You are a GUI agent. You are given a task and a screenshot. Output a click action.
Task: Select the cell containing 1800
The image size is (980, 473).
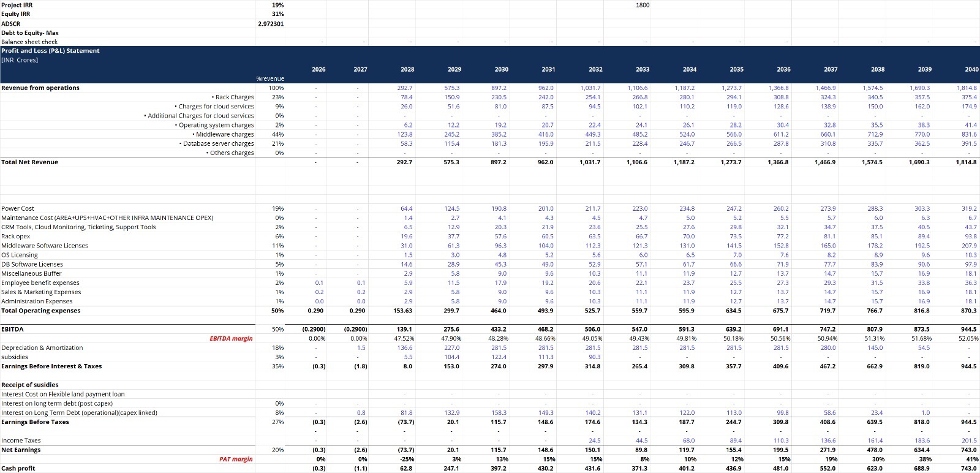643,5
